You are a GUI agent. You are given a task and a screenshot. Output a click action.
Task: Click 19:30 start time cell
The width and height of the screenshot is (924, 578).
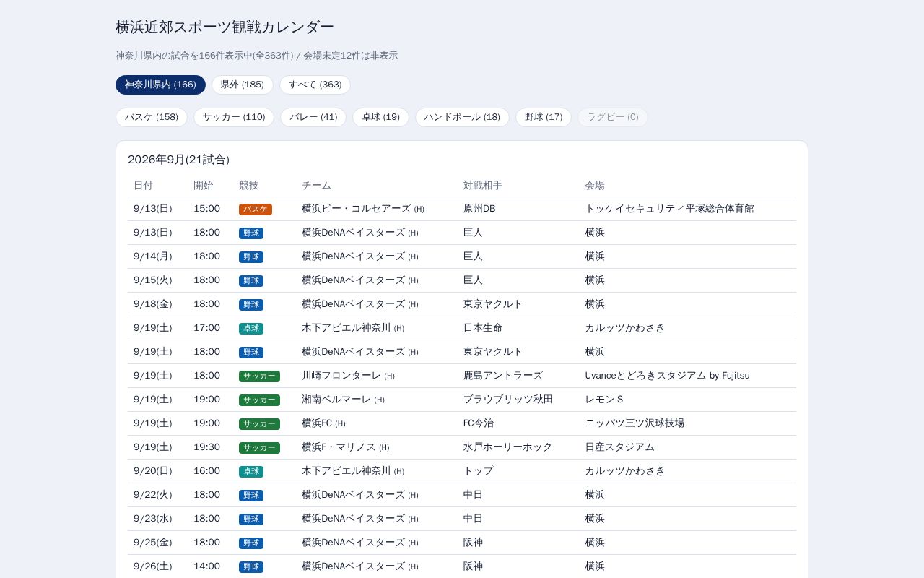(206, 447)
